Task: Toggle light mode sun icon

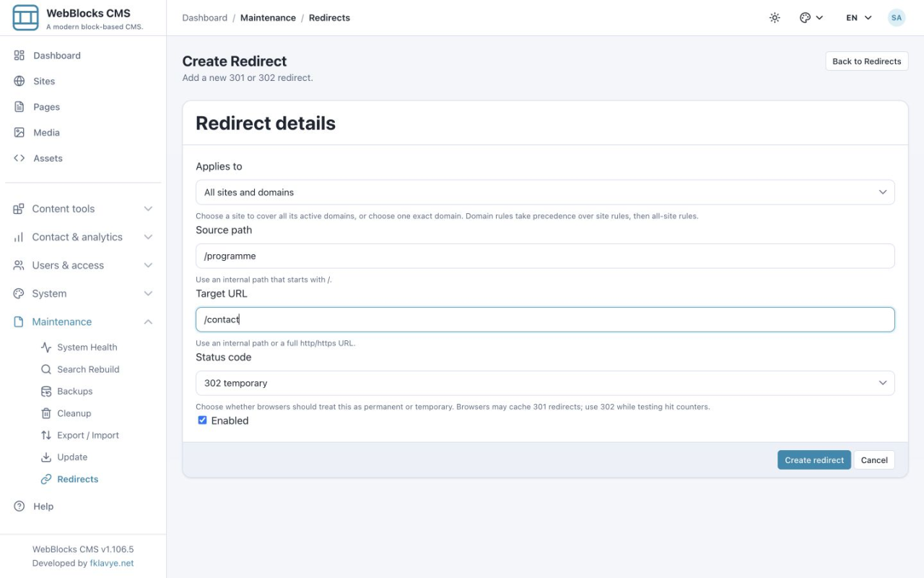Action: (775, 17)
